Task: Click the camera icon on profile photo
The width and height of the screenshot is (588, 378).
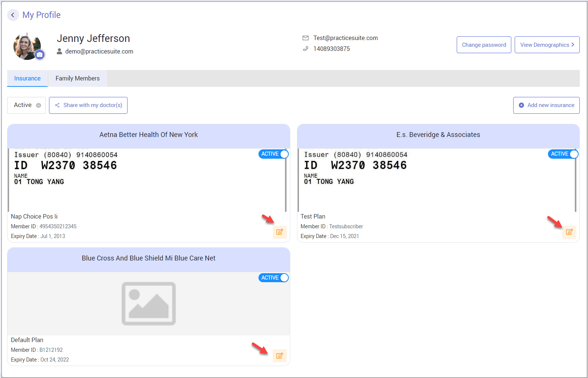Action: pyautogui.click(x=40, y=55)
